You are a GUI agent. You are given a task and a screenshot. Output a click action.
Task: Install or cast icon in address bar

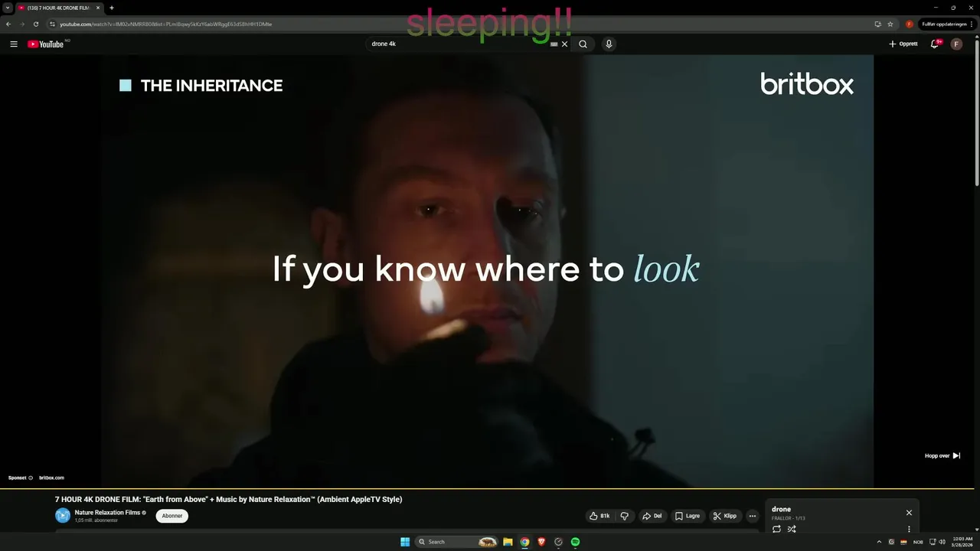877,24
